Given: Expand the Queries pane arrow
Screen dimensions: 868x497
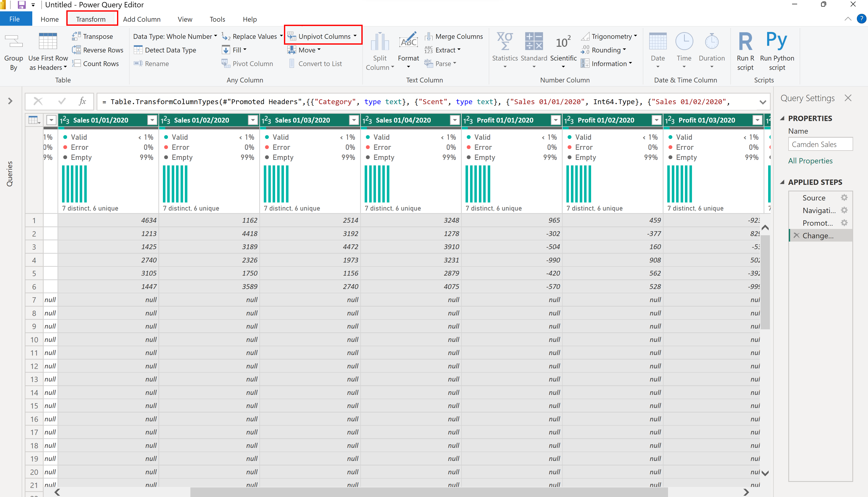Looking at the screenshot, I should (x=10, y=101).
